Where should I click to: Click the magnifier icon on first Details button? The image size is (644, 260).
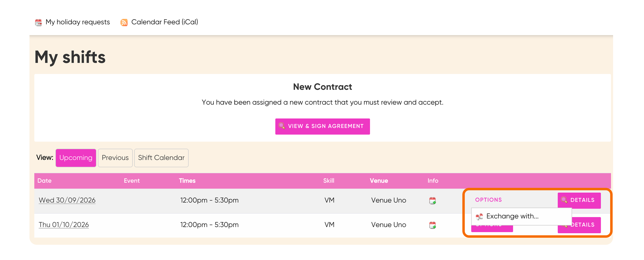click(x=564, y=200)
